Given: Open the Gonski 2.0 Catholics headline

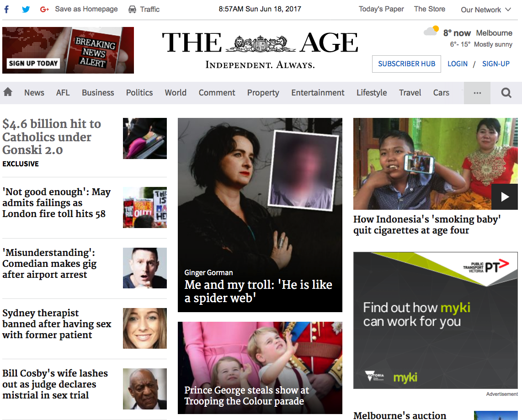Looking at the screenshot, I should pyautogui.click(x=52, y=137).
